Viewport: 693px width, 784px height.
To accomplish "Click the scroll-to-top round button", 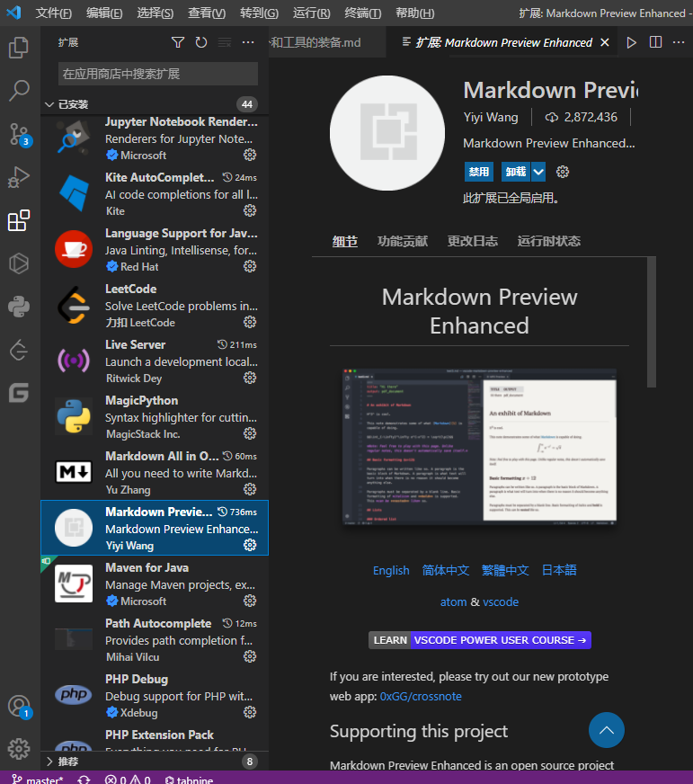I will (x=607, y=730).
